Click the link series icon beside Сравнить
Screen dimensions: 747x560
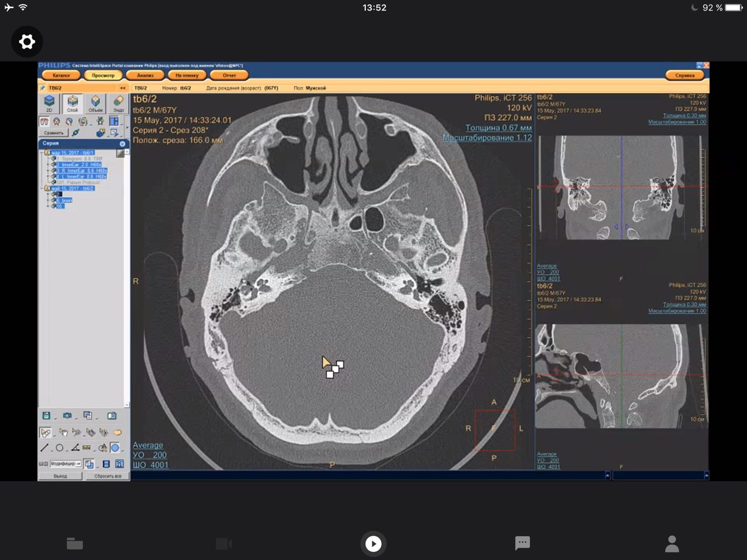pos(75,132)
